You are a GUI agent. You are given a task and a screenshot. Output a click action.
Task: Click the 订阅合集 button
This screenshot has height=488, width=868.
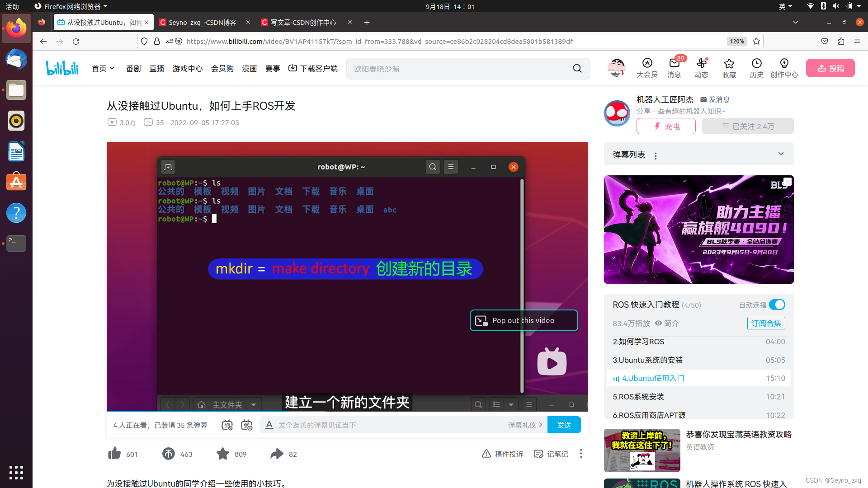(766, 324)
